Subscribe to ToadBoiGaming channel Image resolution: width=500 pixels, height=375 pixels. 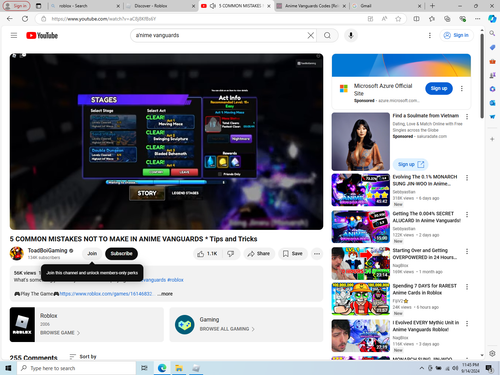point(121,254)
